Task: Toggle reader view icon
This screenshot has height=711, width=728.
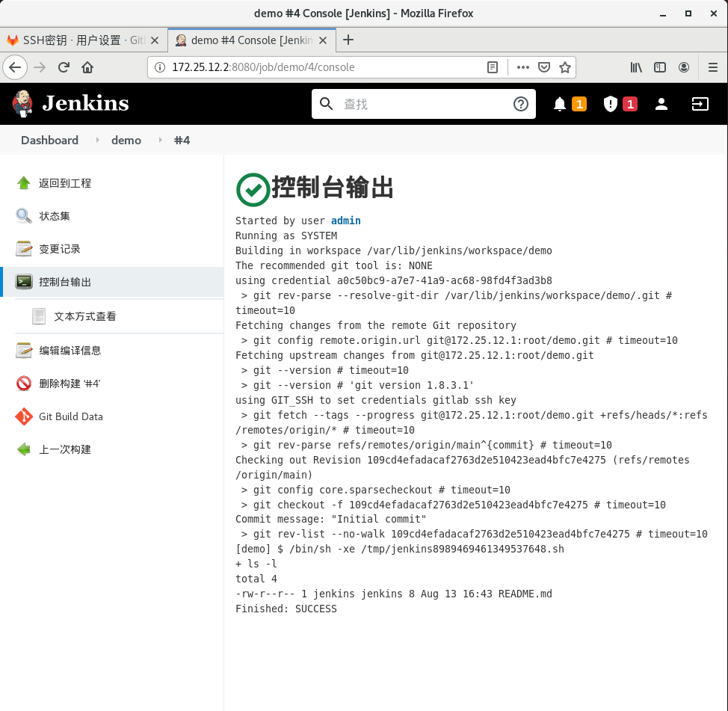Action: click(493, 67)
